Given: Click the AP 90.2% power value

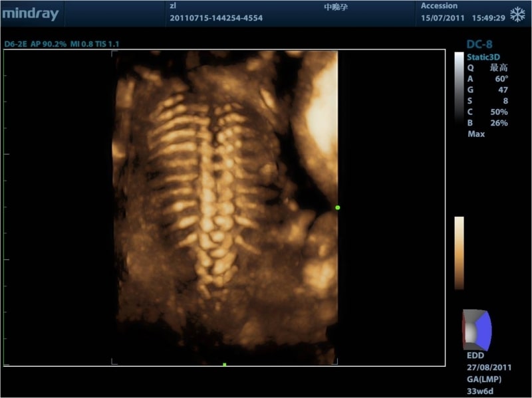Looking at the screenshot, I should click(49, 44).
